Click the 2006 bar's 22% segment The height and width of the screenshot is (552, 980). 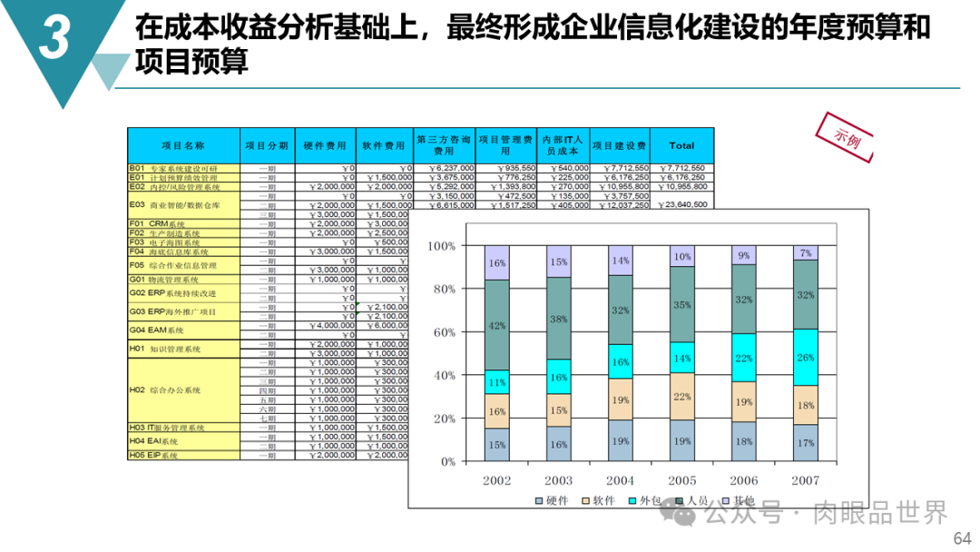tap(744, 358)
